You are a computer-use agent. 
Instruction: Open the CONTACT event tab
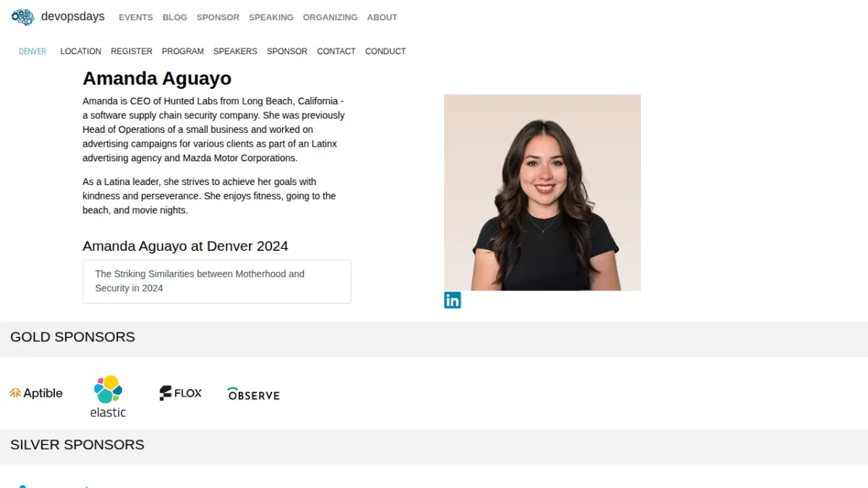coord(336,51)
